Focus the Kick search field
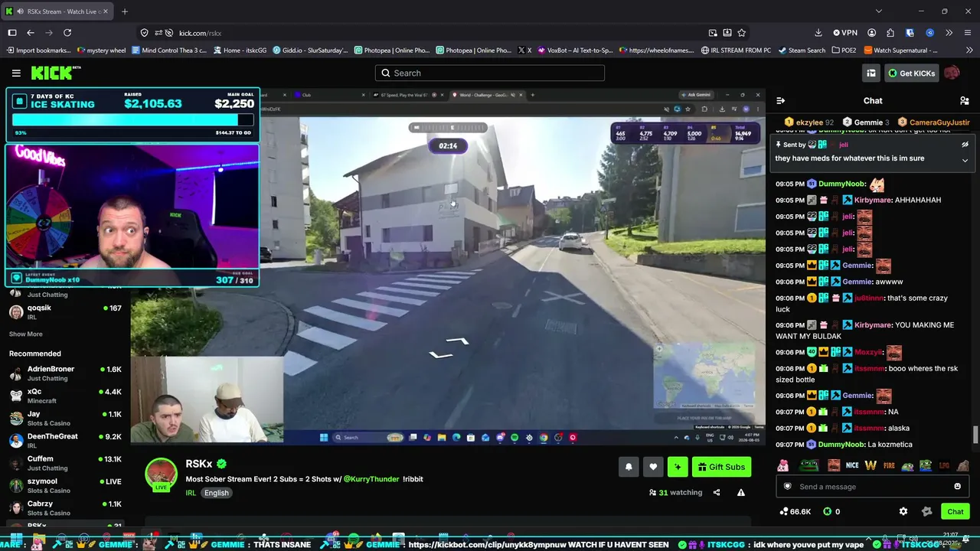 [490, 73]
